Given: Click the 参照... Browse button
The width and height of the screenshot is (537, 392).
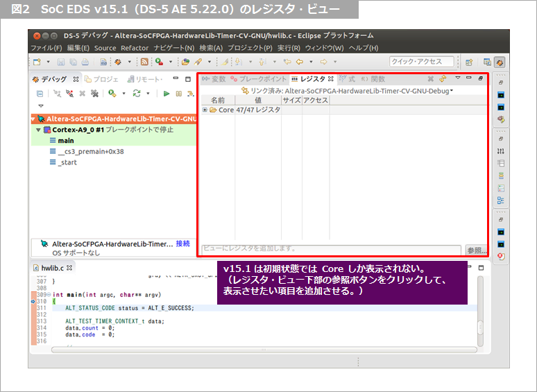Looking at the screenshot, I should [x=476, y=250].
